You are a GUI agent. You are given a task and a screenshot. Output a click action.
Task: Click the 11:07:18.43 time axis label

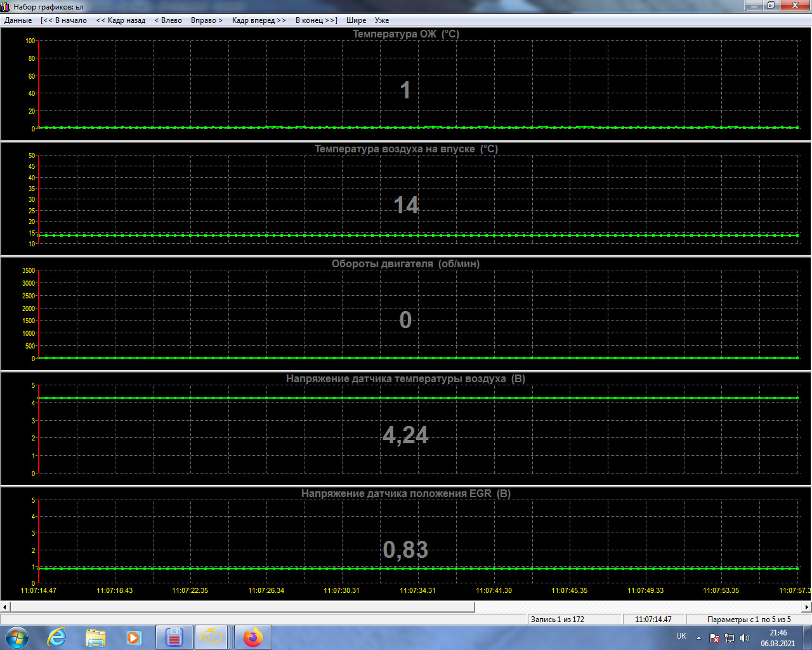115,590
